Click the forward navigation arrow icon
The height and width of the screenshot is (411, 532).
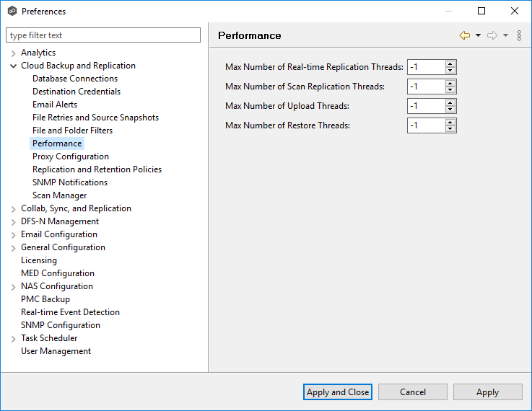click(492, 35)
